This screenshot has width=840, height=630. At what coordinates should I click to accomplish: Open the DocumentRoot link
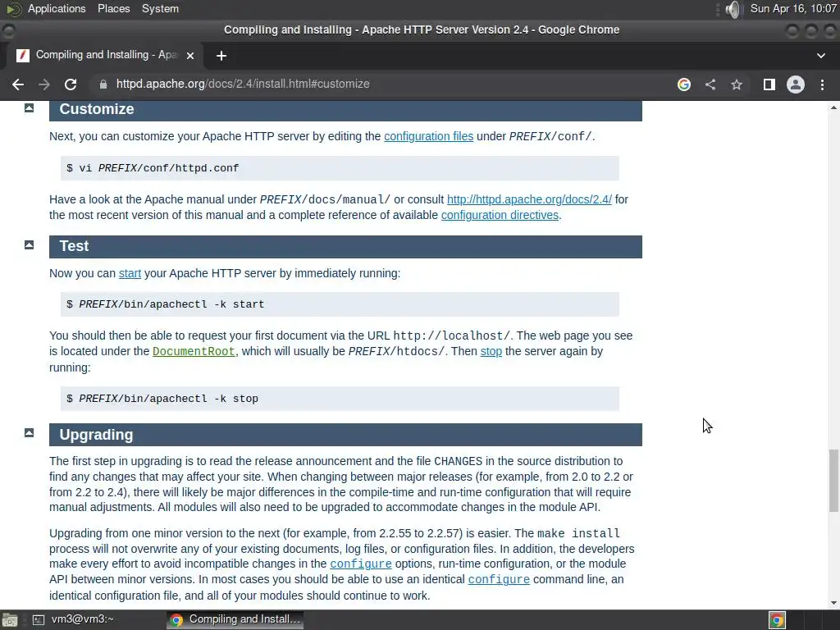click(194, 351)
